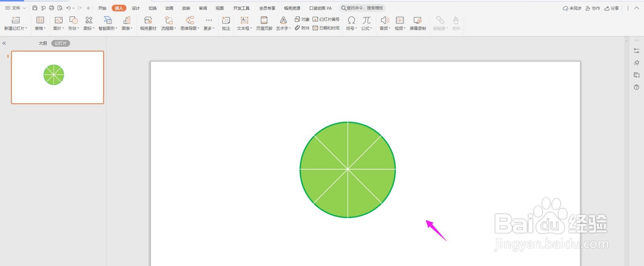The width and height of the screenshot is (644, 266).
Task: Click the command search box (查找命令)
Action: tap(363, 8)
